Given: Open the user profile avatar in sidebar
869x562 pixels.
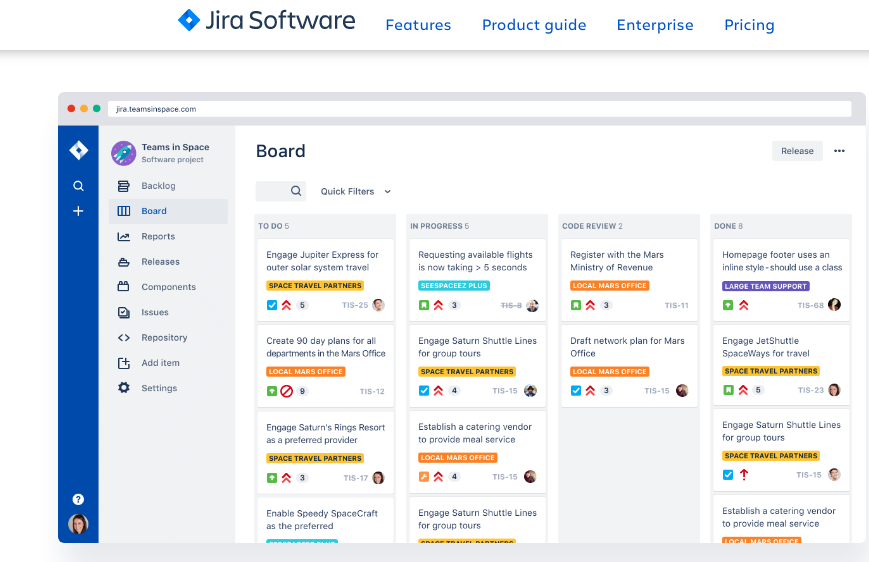Looking at the screenshot, I should [78, 524].
